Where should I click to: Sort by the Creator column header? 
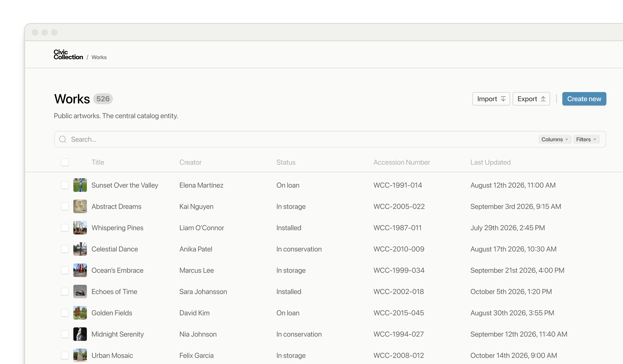tap(190, 162)
